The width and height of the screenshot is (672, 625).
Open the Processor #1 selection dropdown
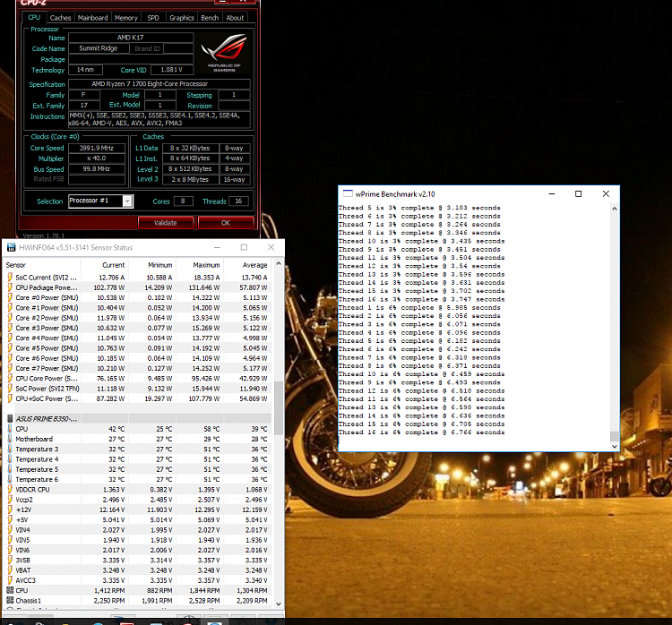click(x=127, y=201)
